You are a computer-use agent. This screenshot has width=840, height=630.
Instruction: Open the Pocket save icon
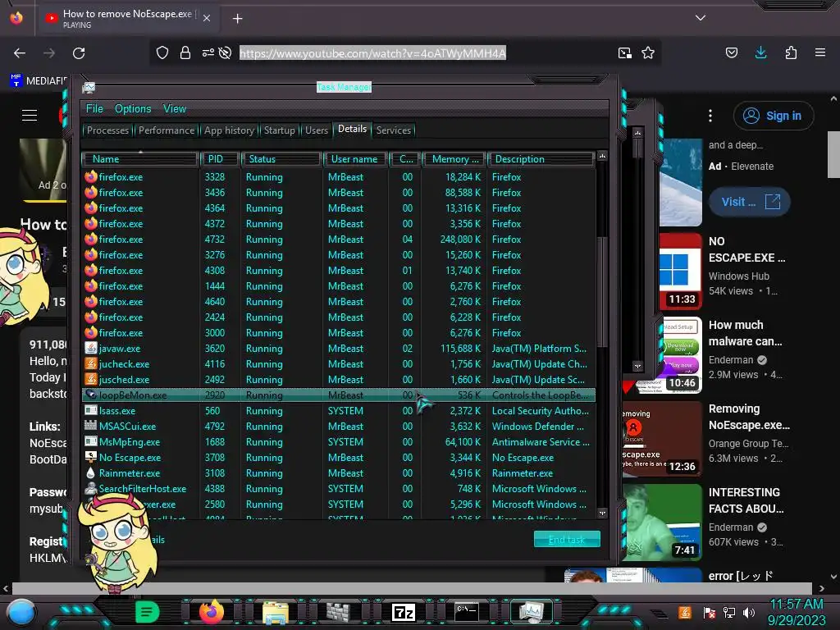point(731,52)
